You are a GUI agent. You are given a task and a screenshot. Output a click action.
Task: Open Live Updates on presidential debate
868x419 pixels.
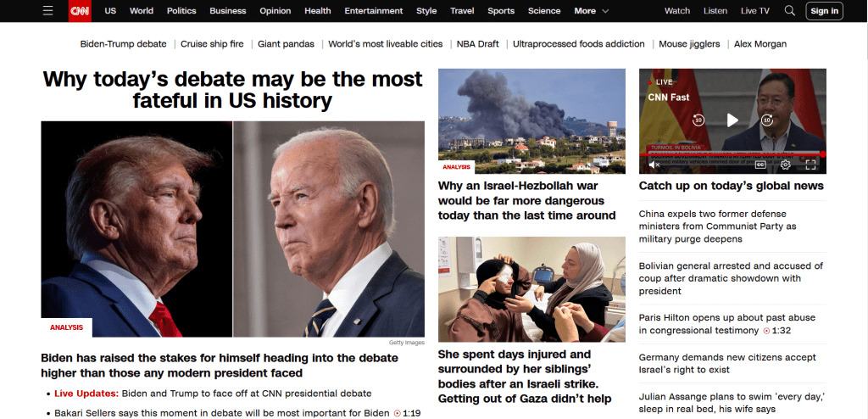(x=86, y=394)
